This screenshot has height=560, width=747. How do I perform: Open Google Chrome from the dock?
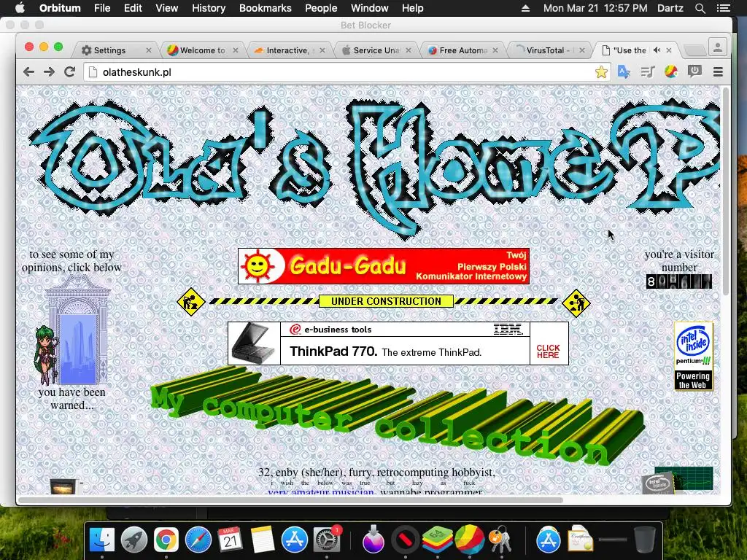(166, 540)
